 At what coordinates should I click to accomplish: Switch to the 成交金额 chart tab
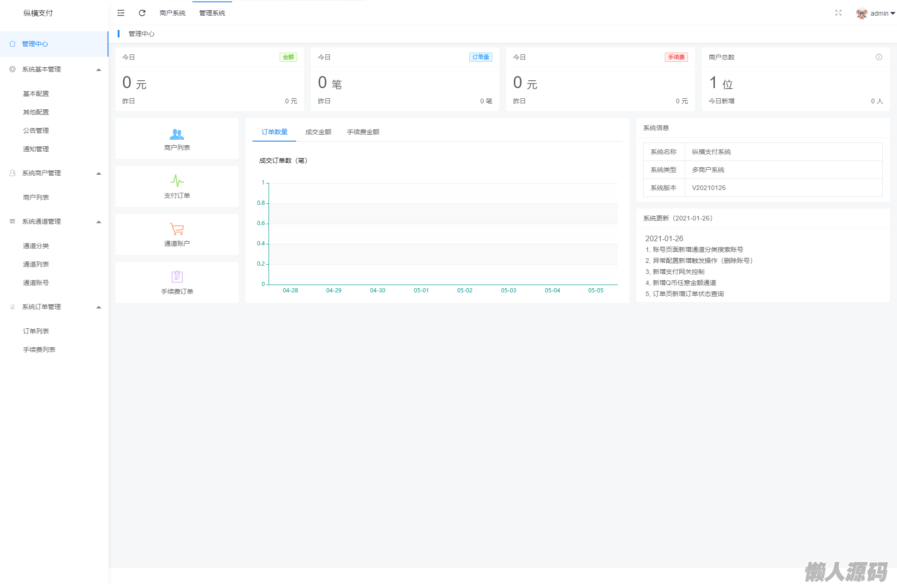(x=318, y=132)
